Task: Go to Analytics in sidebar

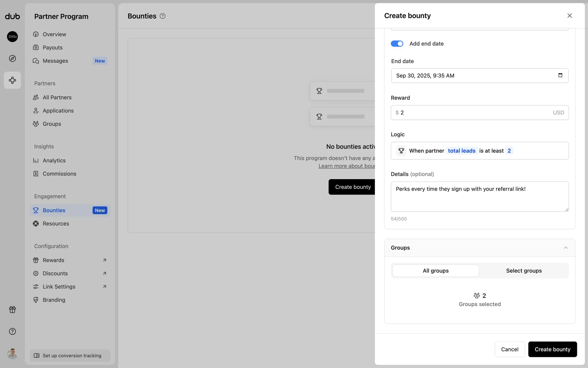Action: point(54,160)
